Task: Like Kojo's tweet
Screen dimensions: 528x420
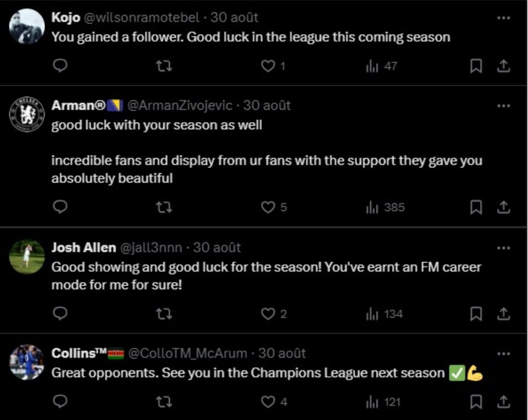Action: point(268,66)
